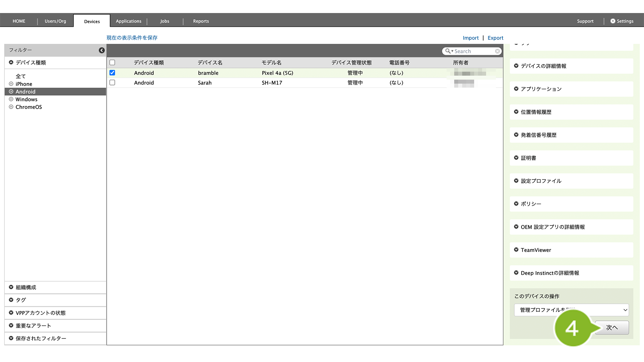Expand デバイスの詳細情報 panel
This screenshot has width=644, height=362.
tap(571, 66)
